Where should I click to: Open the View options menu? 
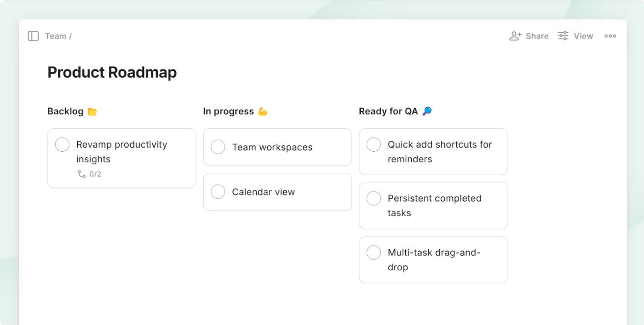pyautogui.click(x=583, y=36)
